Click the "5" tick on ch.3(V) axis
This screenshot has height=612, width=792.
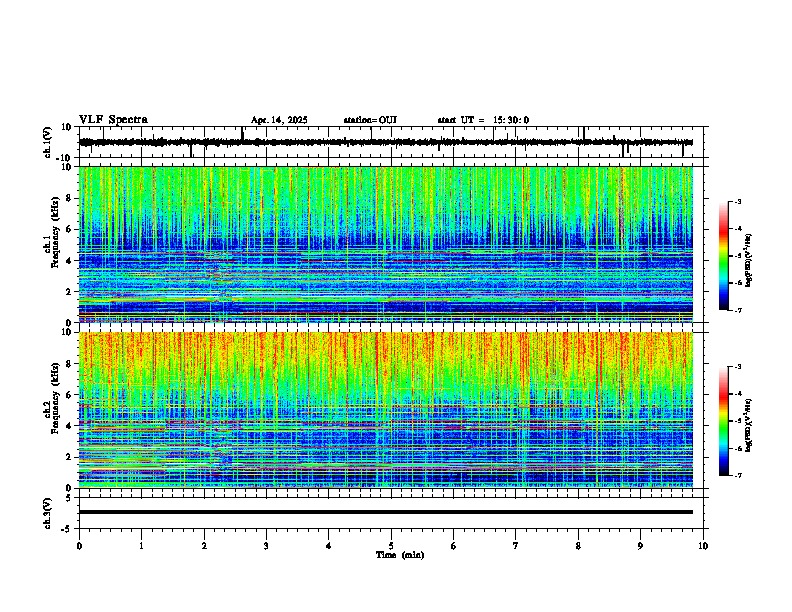click(x=69, y=498)
